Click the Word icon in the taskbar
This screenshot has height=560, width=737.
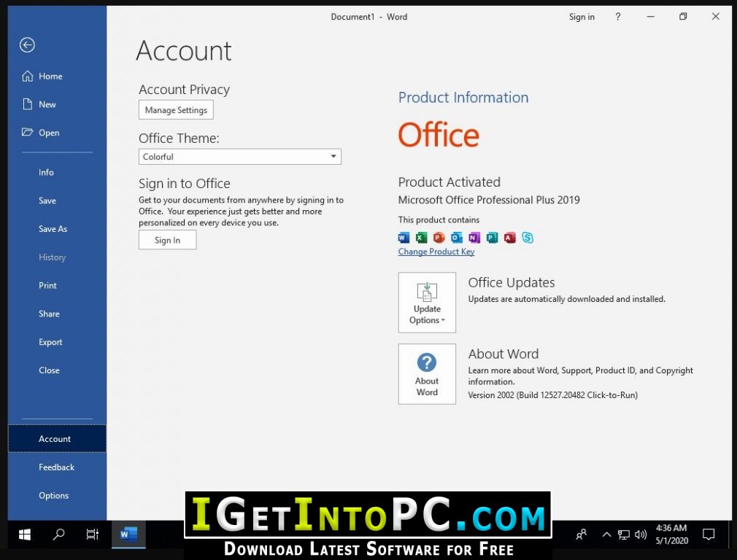128,534
